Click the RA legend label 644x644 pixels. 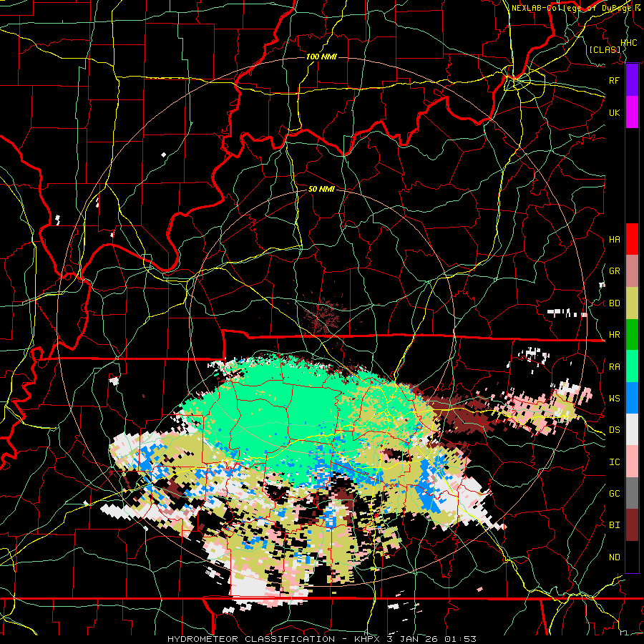pyautogui.click(x=615, y=367)
